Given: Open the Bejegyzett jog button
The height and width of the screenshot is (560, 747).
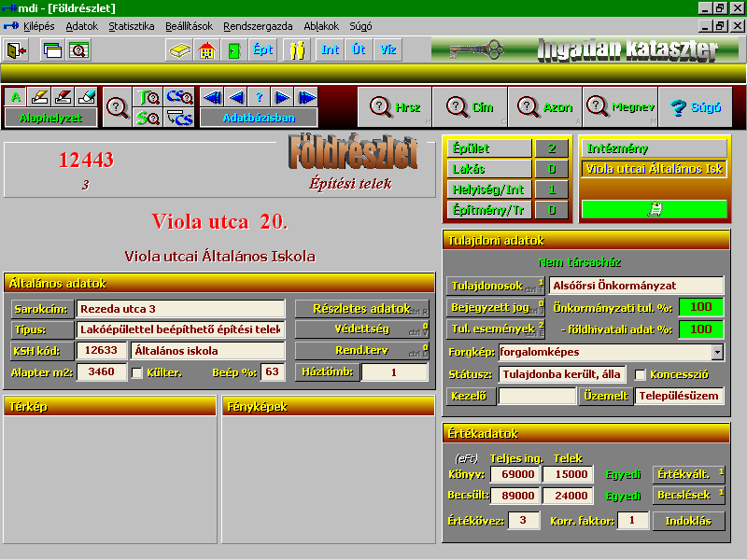Looking at the screenshot, I should point(496,308).
